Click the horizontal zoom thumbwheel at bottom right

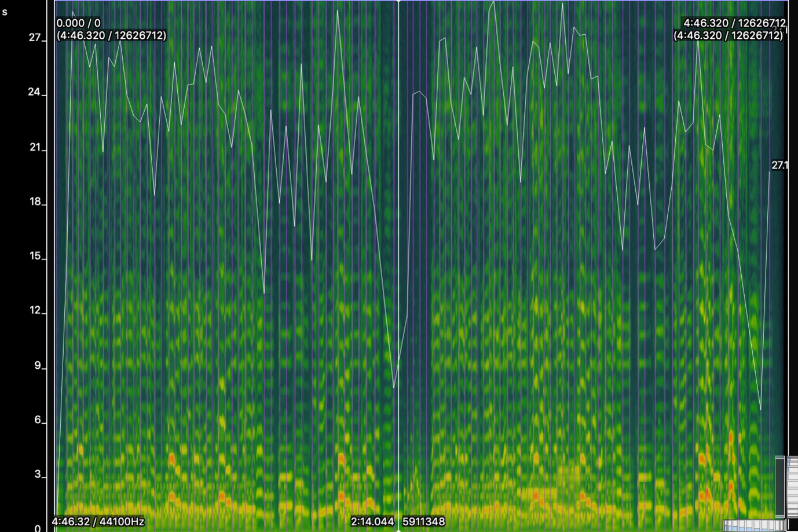753,526
